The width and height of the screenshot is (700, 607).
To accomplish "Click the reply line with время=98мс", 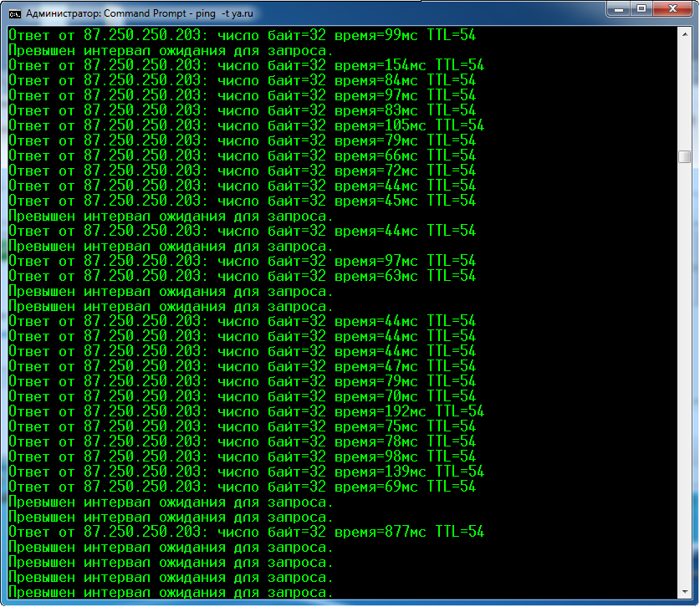I will (242, 457).
